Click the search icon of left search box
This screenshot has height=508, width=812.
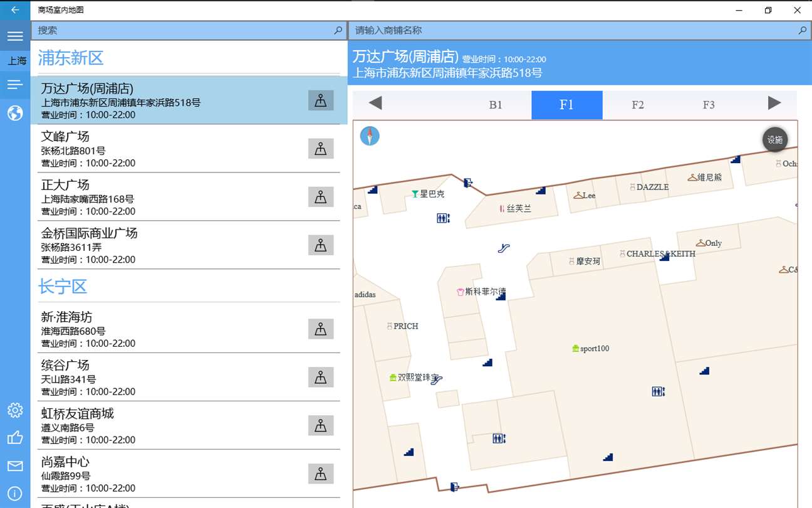pyautogui.click(x=338, y=30)
